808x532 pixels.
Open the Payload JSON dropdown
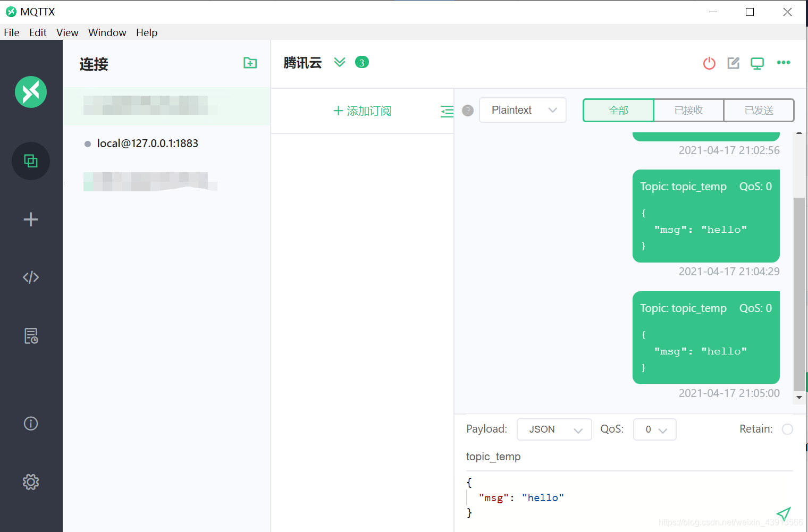pos(554,429)
